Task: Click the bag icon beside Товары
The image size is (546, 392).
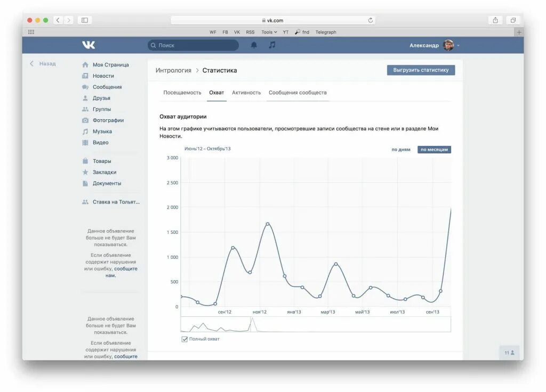Action: pos(85,161)
